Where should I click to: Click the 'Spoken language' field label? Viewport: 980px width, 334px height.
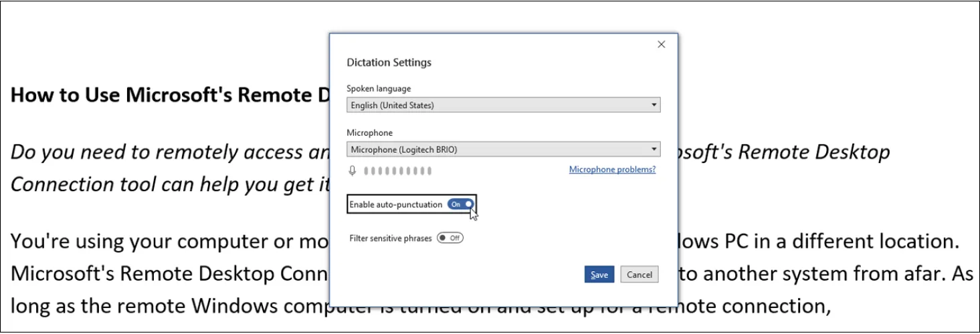pos(379,88)
